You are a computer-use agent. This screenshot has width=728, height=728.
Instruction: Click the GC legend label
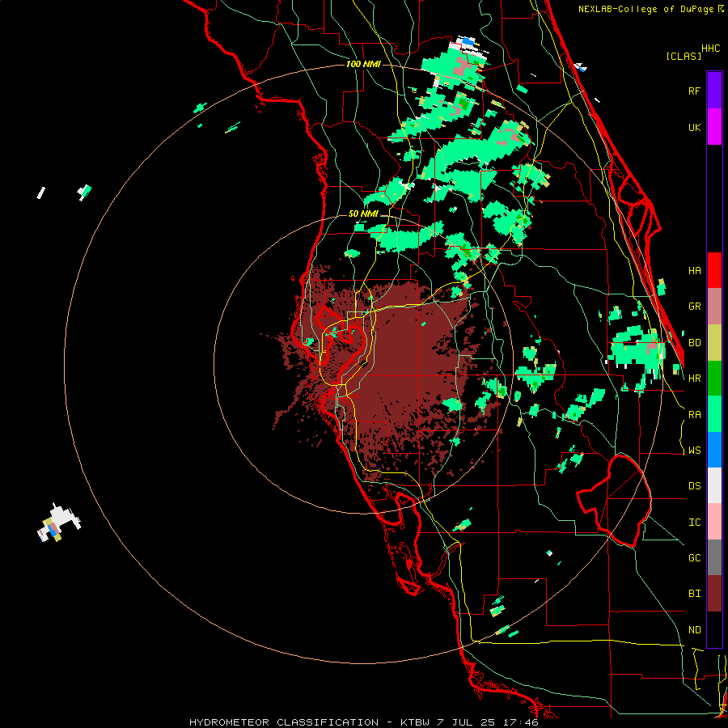[694, 558]
